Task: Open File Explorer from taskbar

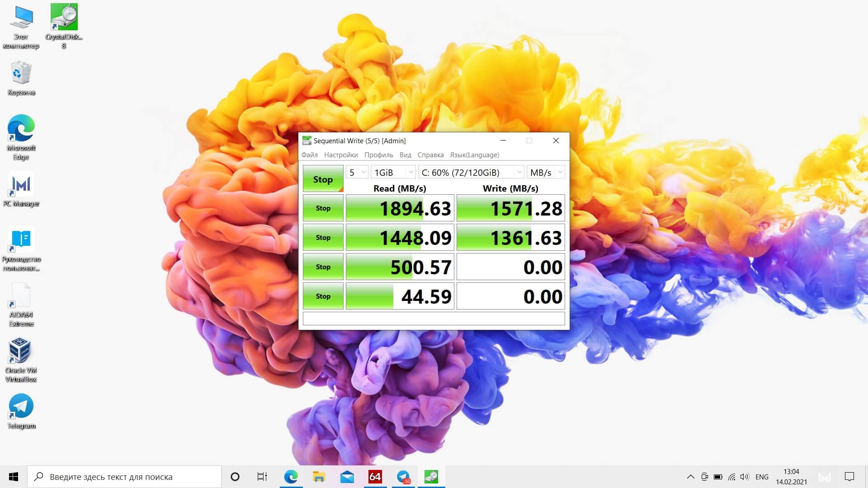Action: (x=319, y=477)
